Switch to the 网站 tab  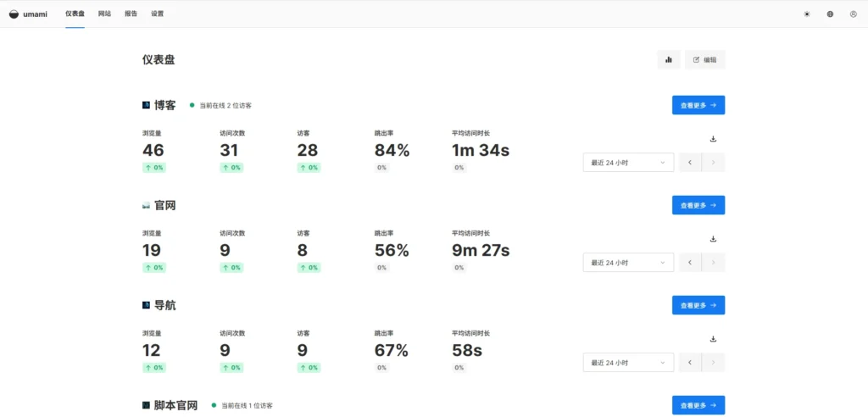click(x=104, y=14)
